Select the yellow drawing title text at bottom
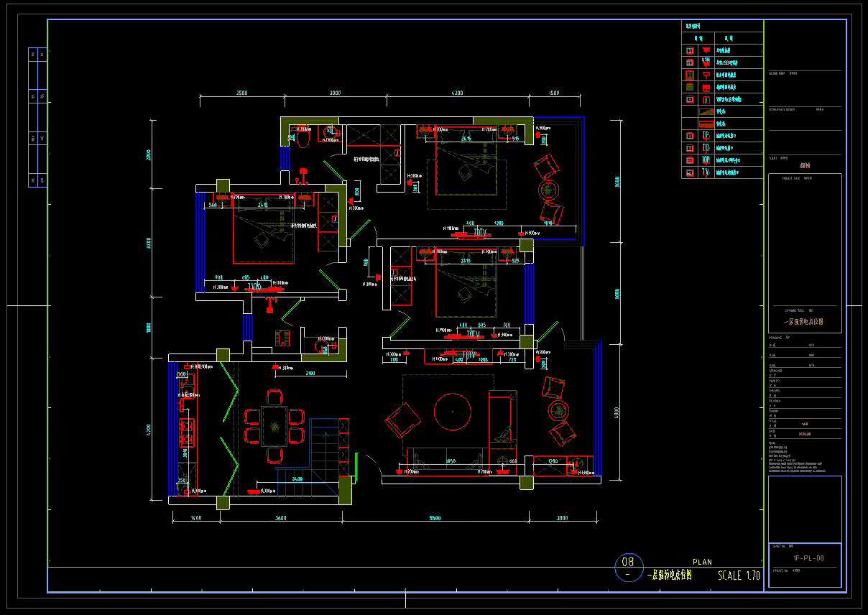Screen dimensions: 868x615 tap(669, 575)
